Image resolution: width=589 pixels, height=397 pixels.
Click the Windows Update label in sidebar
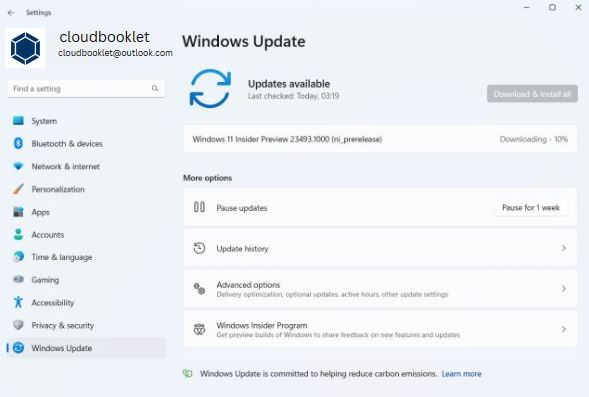click(62, 348)
